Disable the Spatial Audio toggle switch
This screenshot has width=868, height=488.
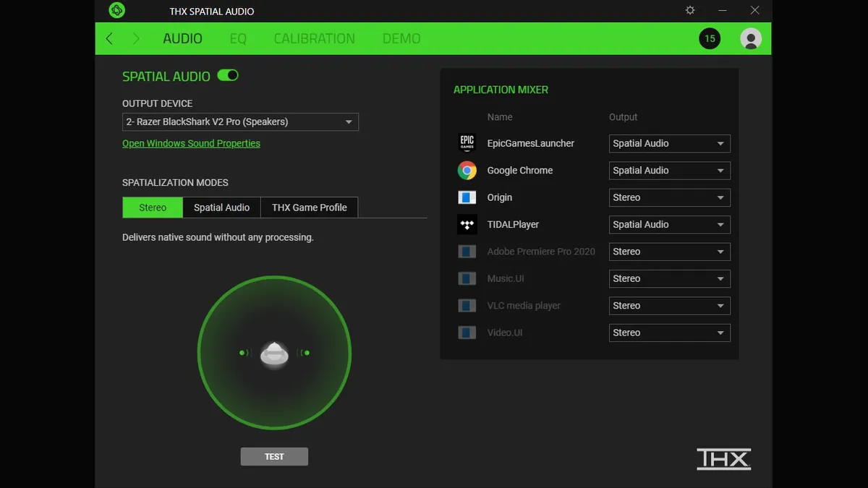click(x=228, y=76)
